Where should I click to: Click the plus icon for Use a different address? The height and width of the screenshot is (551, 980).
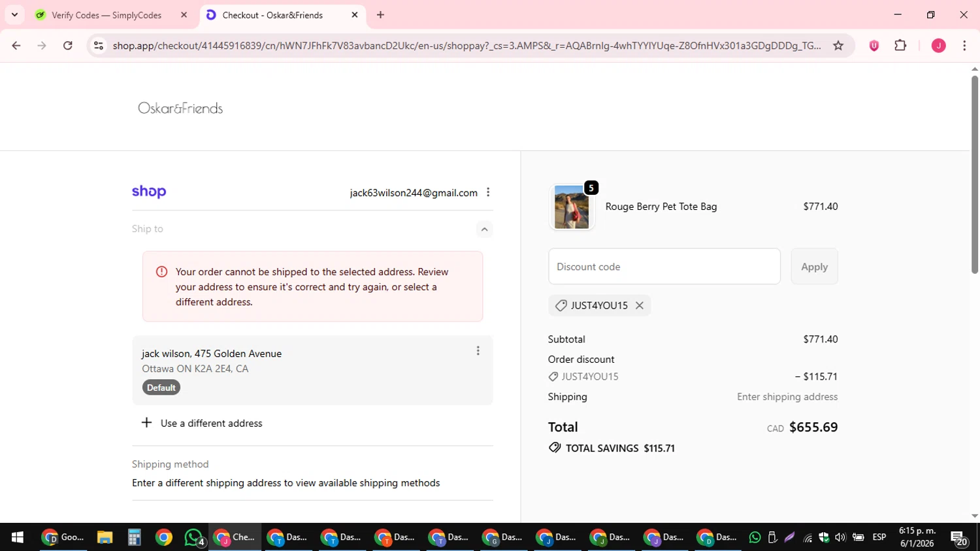pos(147,423)
